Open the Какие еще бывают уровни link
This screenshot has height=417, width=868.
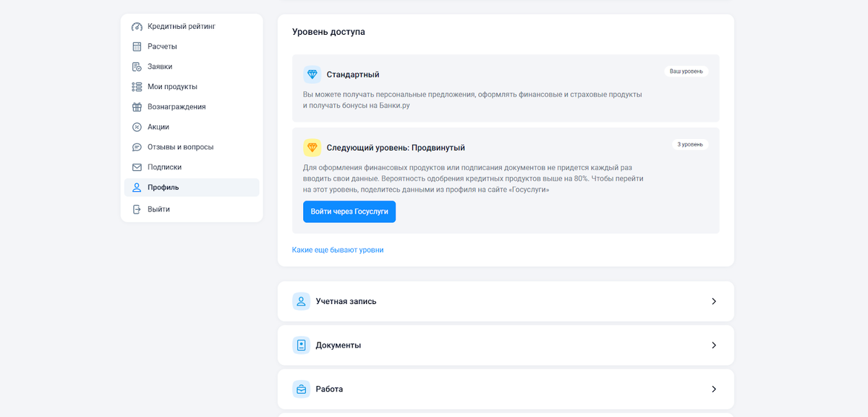[338, 250]
